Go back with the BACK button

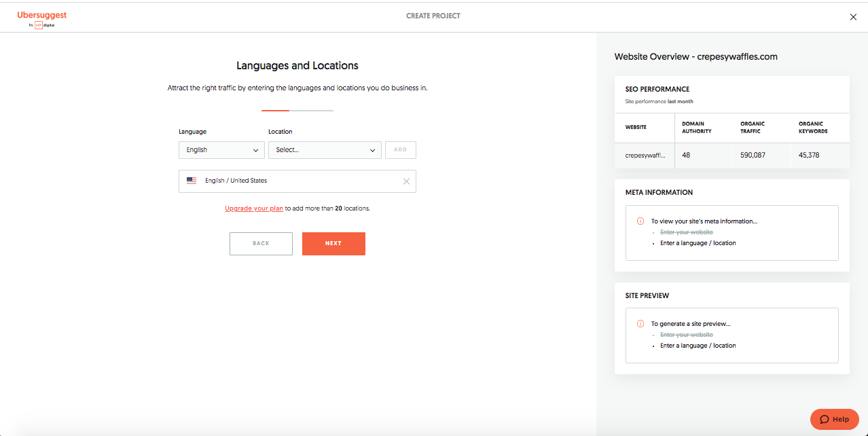[x=261, y=244]
